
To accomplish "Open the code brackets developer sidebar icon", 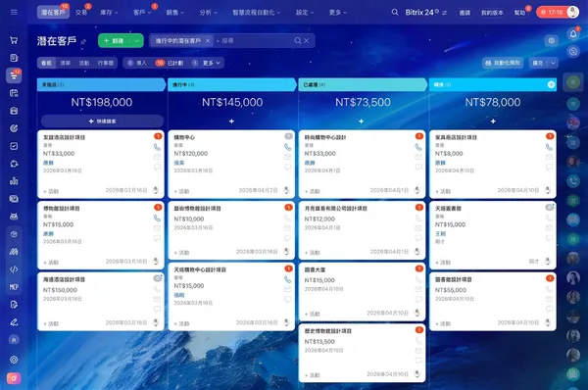I will (x=14, y=269).
